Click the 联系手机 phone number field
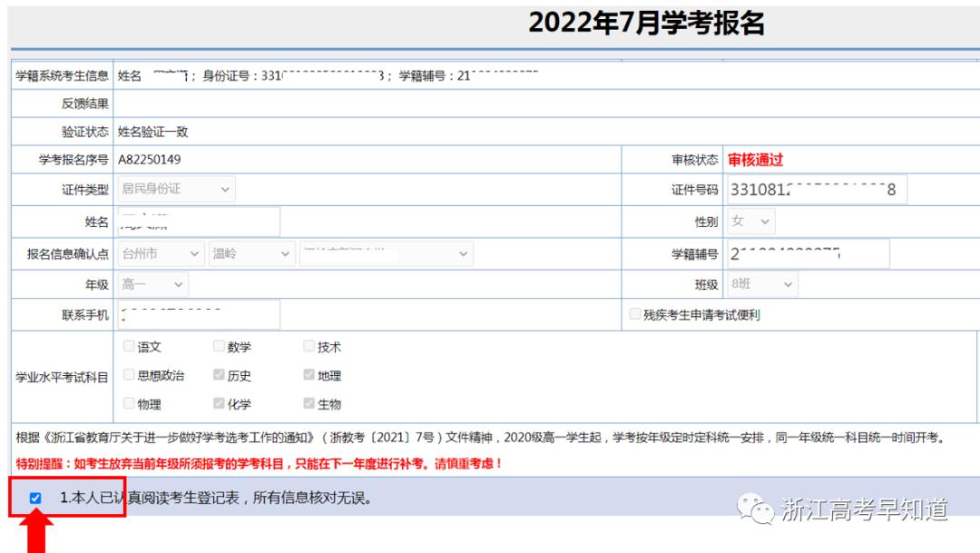Image resolution: width=980 pixels, height=553 pixels. click(200, 313)
